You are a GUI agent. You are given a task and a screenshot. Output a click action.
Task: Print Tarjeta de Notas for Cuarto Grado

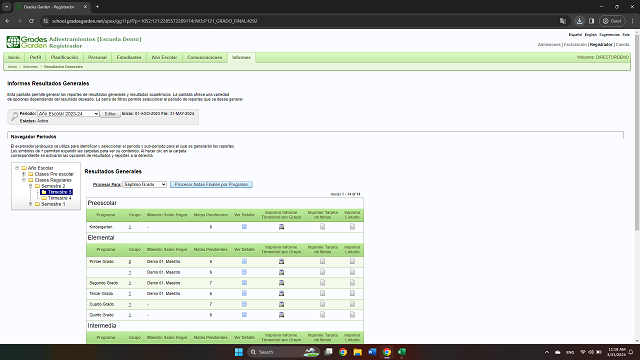tap(322, 304)
